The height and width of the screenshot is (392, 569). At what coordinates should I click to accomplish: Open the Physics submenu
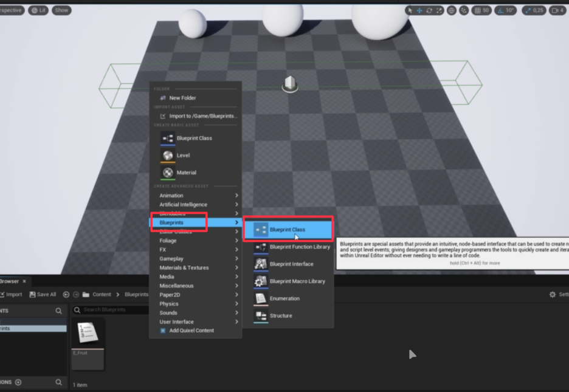point(196,304)
